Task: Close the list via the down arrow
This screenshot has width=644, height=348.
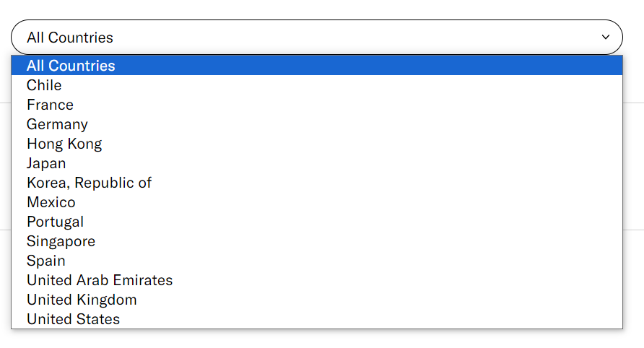Action: tap(605, 37)
